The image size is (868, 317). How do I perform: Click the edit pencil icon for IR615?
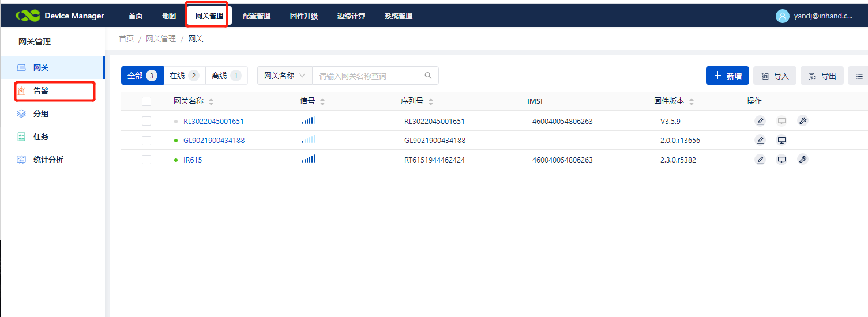click(760, 160)
